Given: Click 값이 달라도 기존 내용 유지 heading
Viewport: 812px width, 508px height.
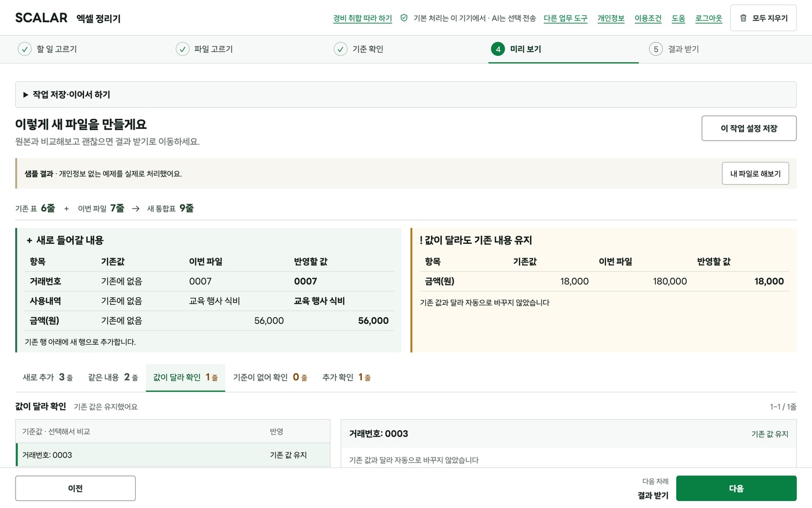Looking at the screenshot, I should pos(476,240).
